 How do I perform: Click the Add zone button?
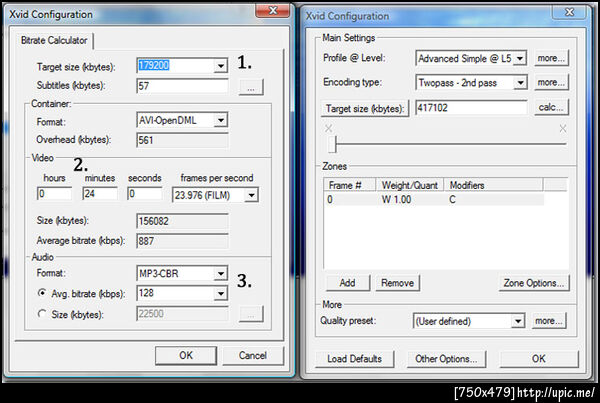tap(348, 283)
